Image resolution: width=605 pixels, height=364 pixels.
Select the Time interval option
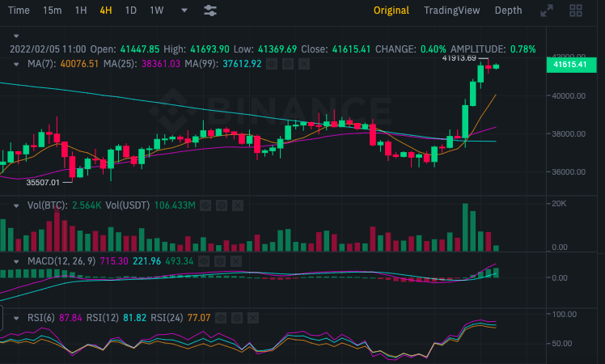(x=19, y=11)
